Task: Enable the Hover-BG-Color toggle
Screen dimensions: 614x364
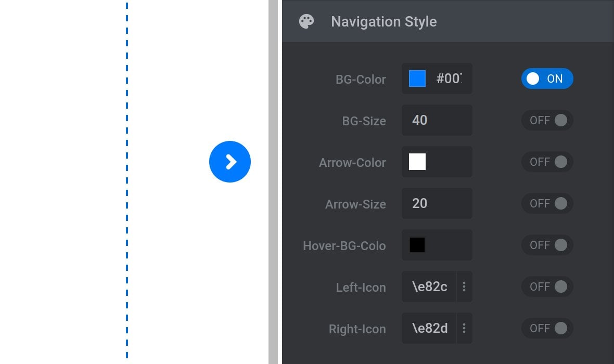Action: click(547, 245)
